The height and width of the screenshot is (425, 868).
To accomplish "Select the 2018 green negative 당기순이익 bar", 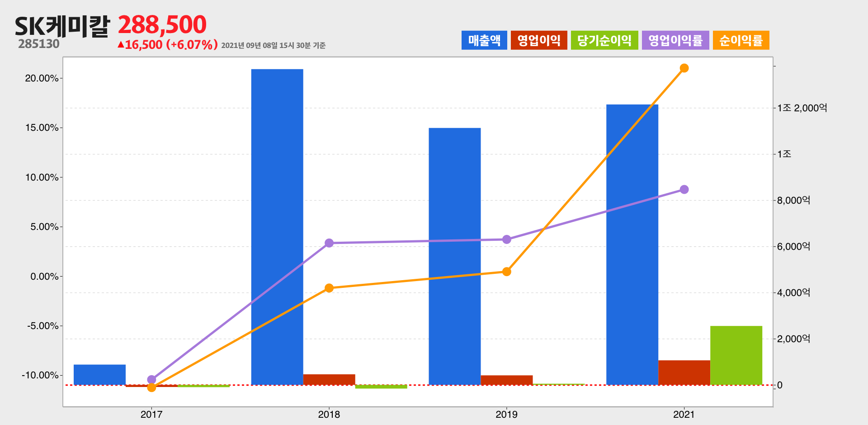I will 381,387.
